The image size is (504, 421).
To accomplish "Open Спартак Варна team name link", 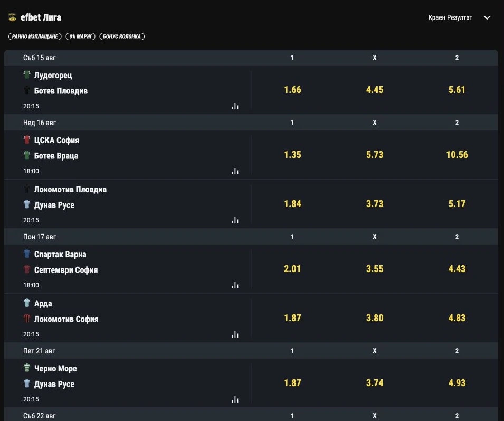I will pos(60,255).
